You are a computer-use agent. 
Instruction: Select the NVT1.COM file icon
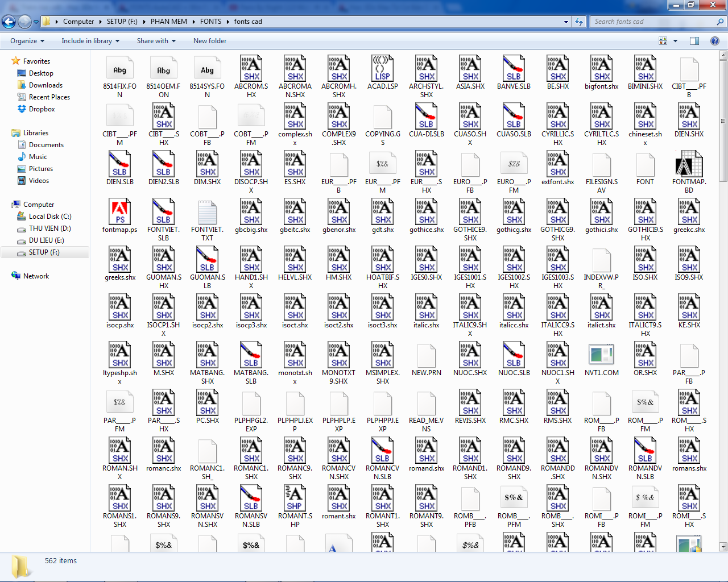point(601,355)
